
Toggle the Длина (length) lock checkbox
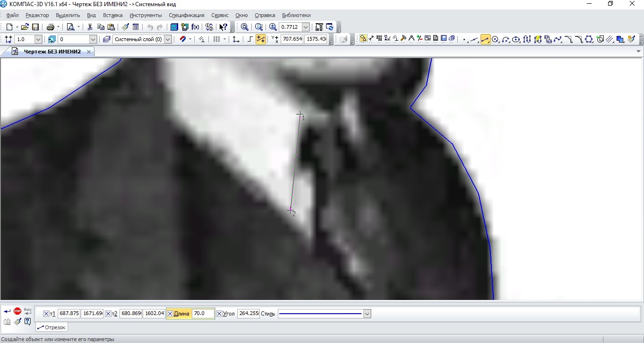pyautogui.click(x=170, y=314)
